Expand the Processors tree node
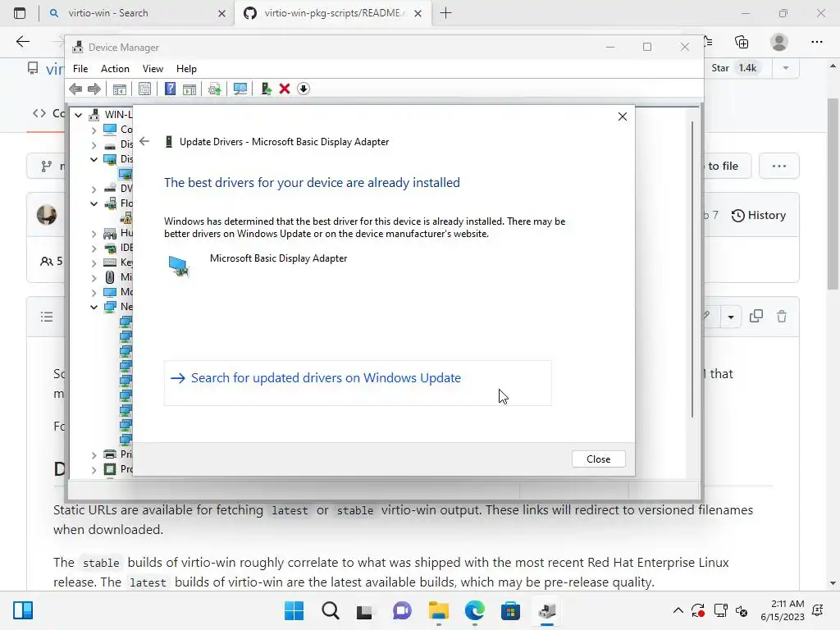840x630 pixels. point(94,469)
